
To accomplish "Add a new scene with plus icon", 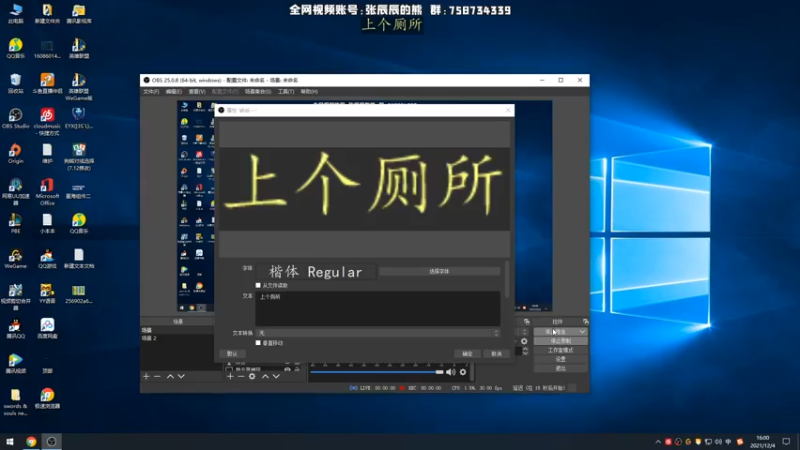I will (x=146, y=377).
